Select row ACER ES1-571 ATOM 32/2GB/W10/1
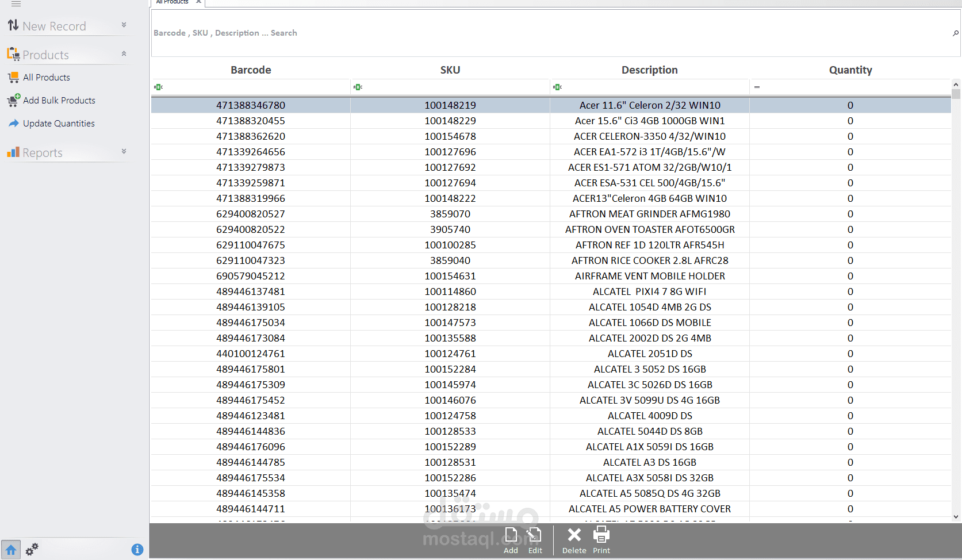 (551, 167)
